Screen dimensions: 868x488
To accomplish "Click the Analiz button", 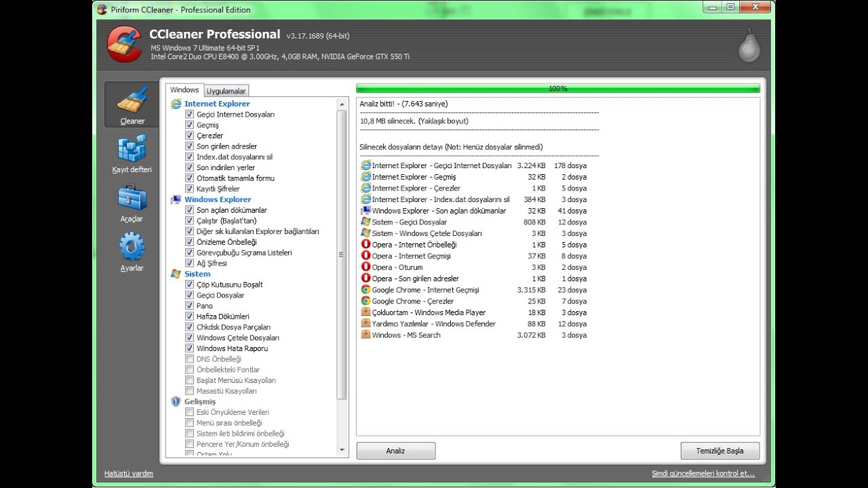I will [x=396, y=451].
